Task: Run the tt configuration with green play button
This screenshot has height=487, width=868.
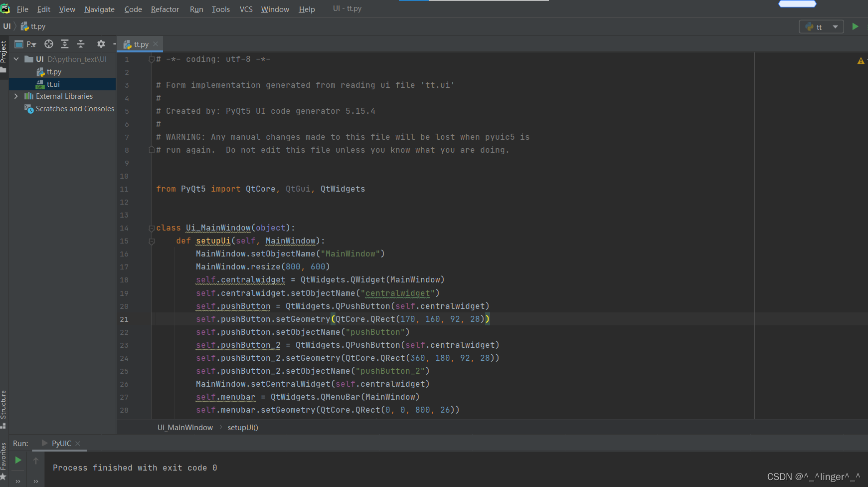Action: tap(856, 26)
